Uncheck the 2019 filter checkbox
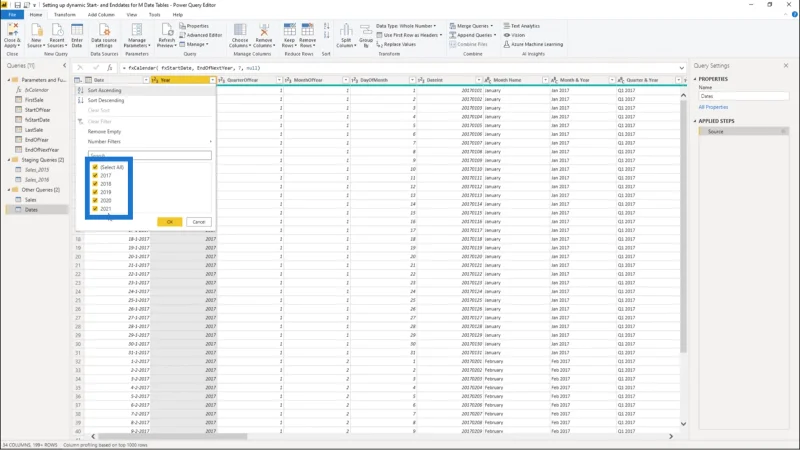Screen dimensions: 800x450 pyautogui.click(x=95, y=192)
